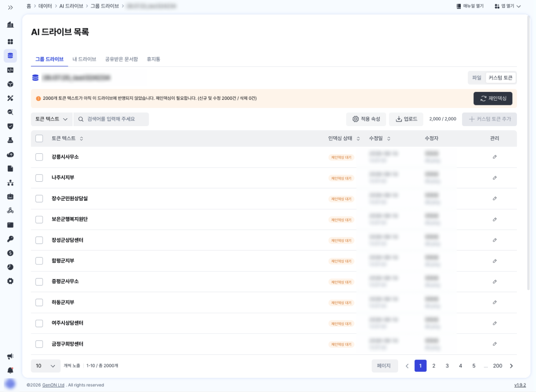Open the chart magnifier icon in sidebar
The image size is (536, 392).
point(10,112)
